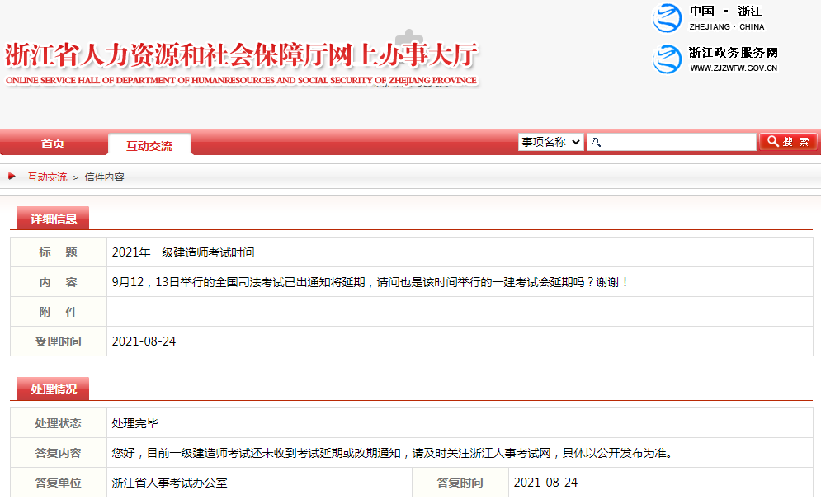Click the magnifier icon on the 搜索 button

pyautogui.click(x=772, y=142)
